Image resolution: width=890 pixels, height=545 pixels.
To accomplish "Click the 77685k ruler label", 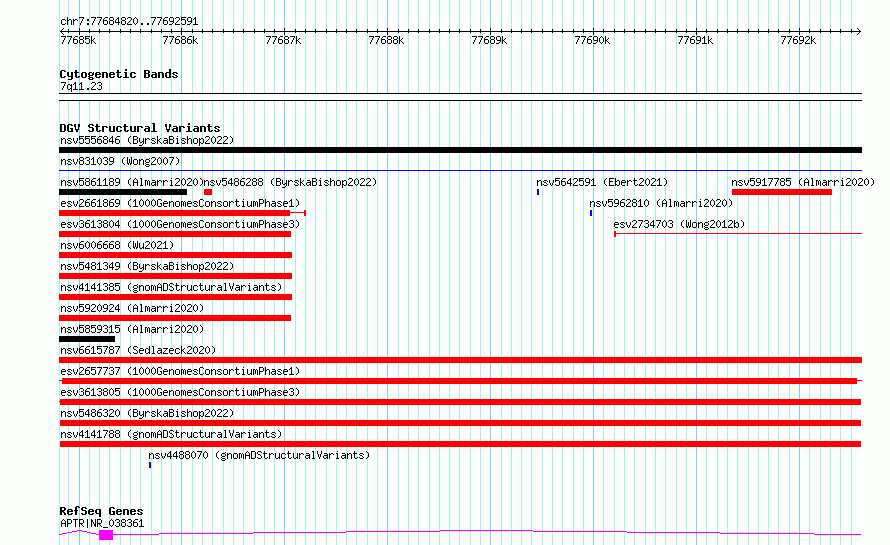I will 78,40.
